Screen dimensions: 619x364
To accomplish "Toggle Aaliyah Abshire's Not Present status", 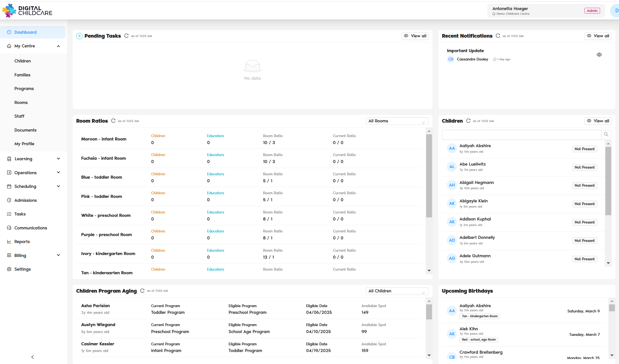I will pos(584,149).
